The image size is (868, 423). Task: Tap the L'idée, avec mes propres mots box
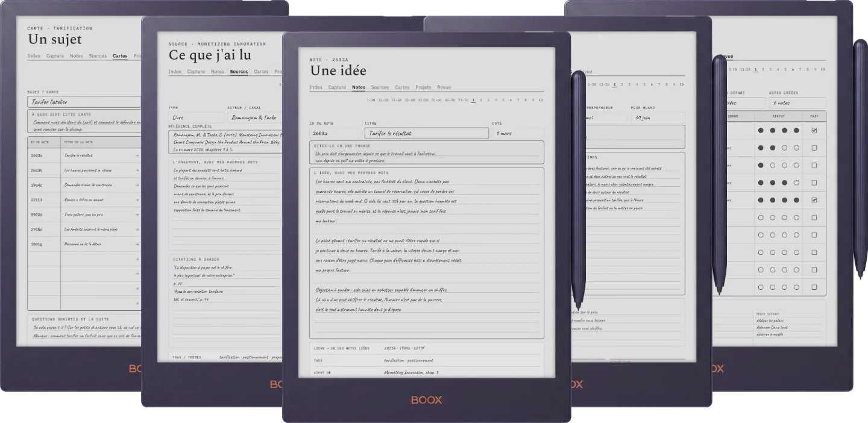tap(426, 253)
